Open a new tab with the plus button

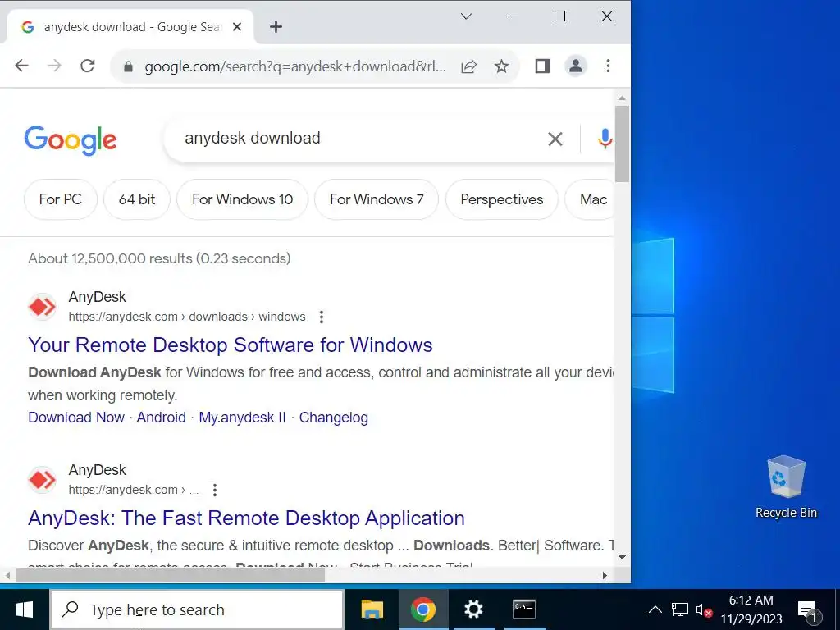[x=276, y=27]
